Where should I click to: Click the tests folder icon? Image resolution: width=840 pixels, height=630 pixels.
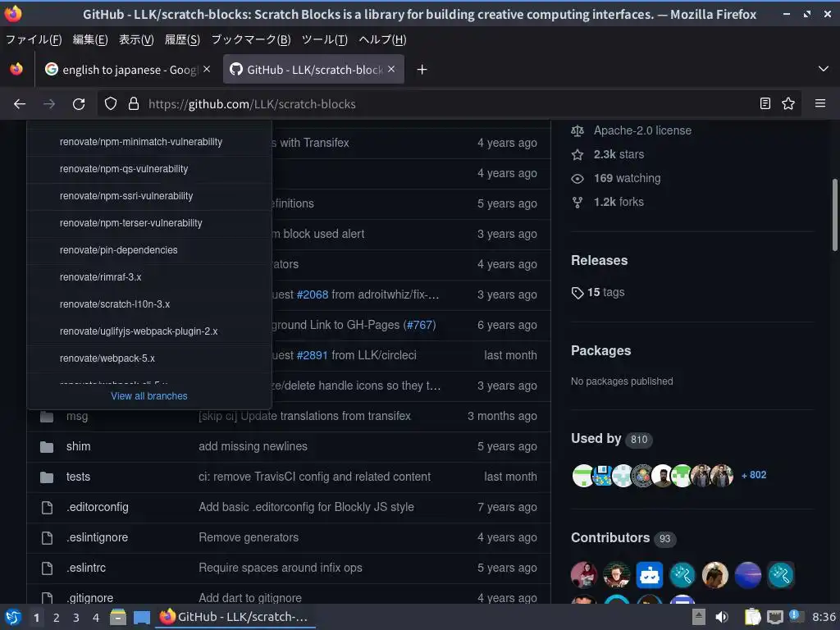click(47, 477)
